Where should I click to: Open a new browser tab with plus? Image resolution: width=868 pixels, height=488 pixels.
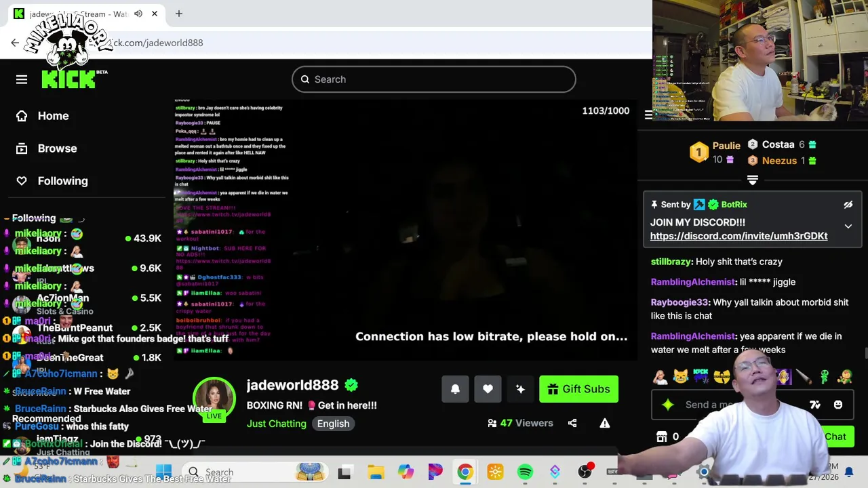pyautogui.click(x=179, y=14)
